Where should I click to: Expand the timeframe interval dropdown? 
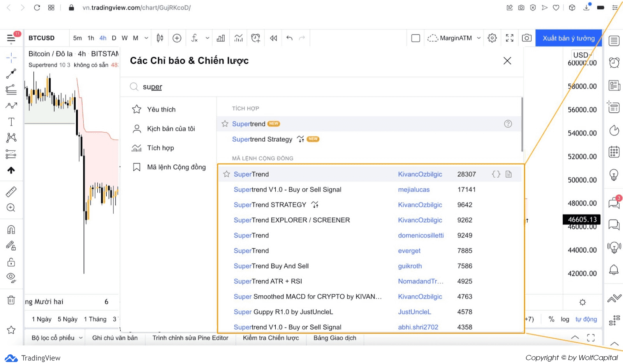coord(146,38)
